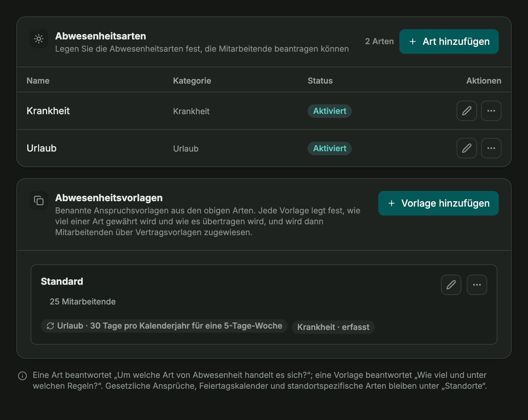Click the Krankheit category cell
The image size is (528, 420).
point(191,111)
